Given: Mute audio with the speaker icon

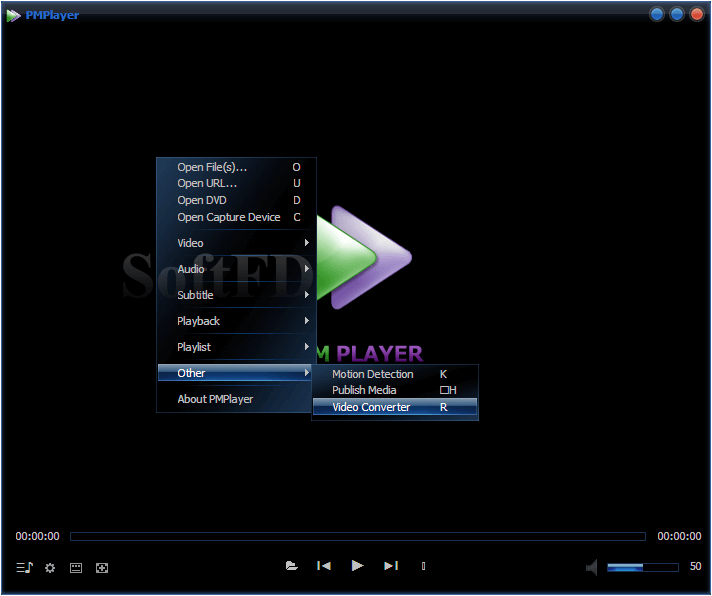Looking at the screenshot, I should coord(592,567).
